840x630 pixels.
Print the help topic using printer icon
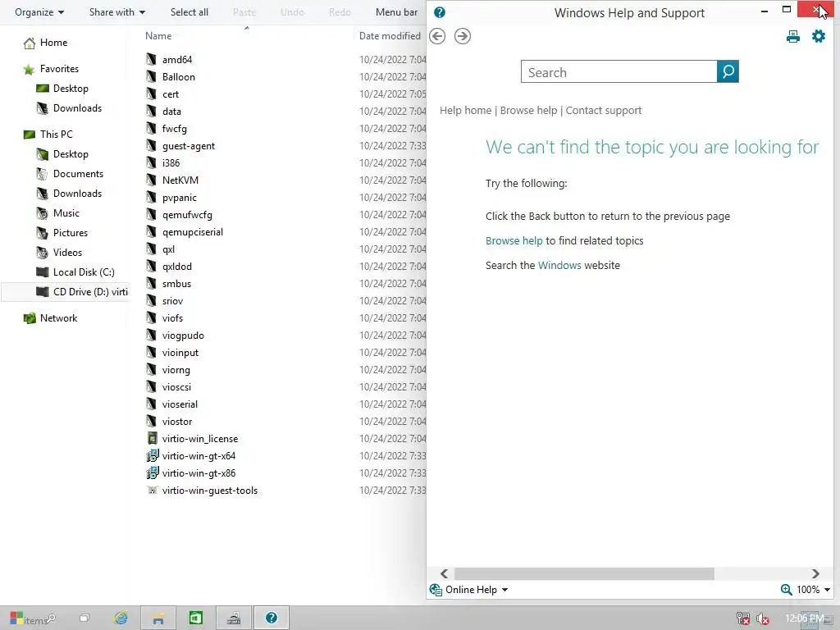pos(793,36)
